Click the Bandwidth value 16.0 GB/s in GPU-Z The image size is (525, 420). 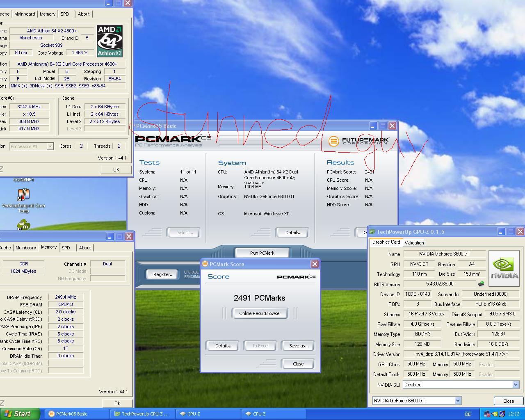(x=498, y=344)
